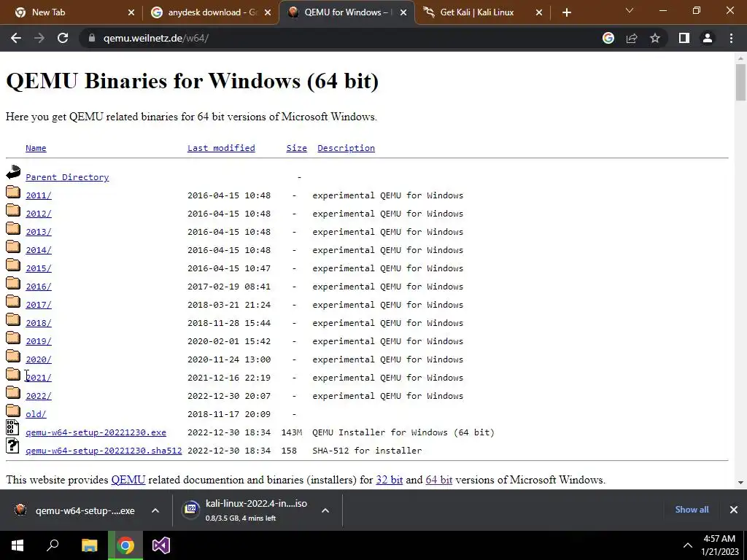Click the padlock site info icon

tap(92, 38)
